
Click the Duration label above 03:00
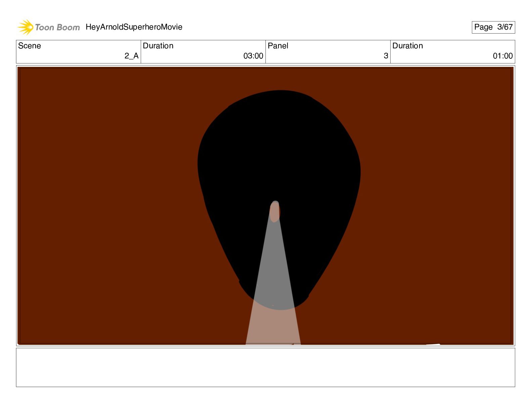tap(158, 46)
